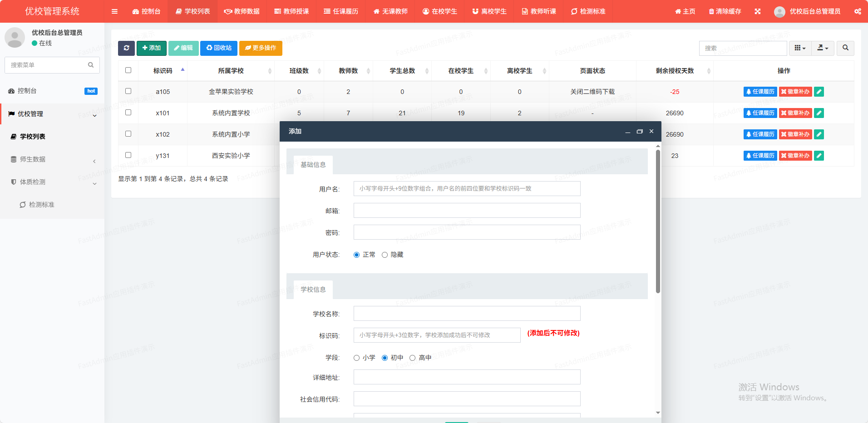Image resolution: width=868 pixels, height=423 pixels.
Task: Open the export data dropdown
Action: (822, 48)
